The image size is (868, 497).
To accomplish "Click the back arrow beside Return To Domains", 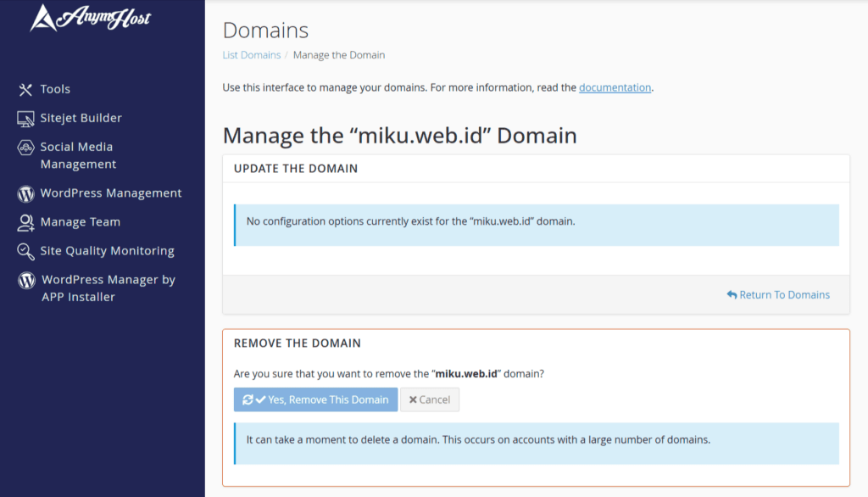I will tap(732, 294).
